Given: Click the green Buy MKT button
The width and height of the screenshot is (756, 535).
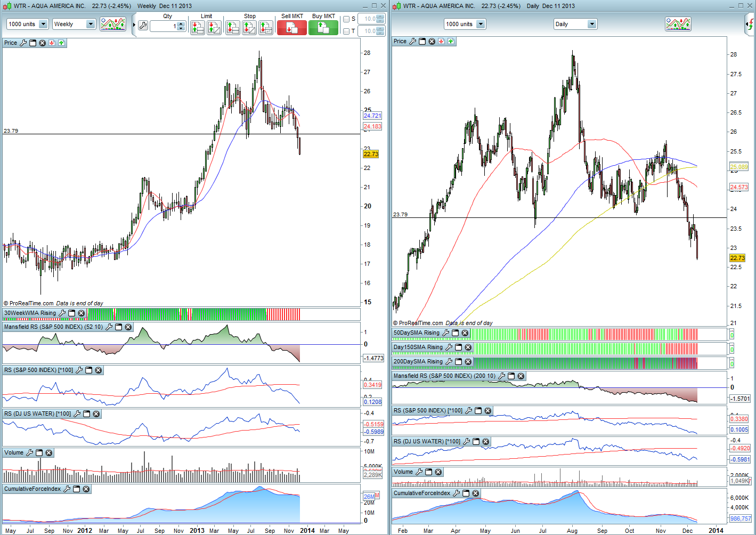Looking at the screenshot, I should (x=323, y=28).
